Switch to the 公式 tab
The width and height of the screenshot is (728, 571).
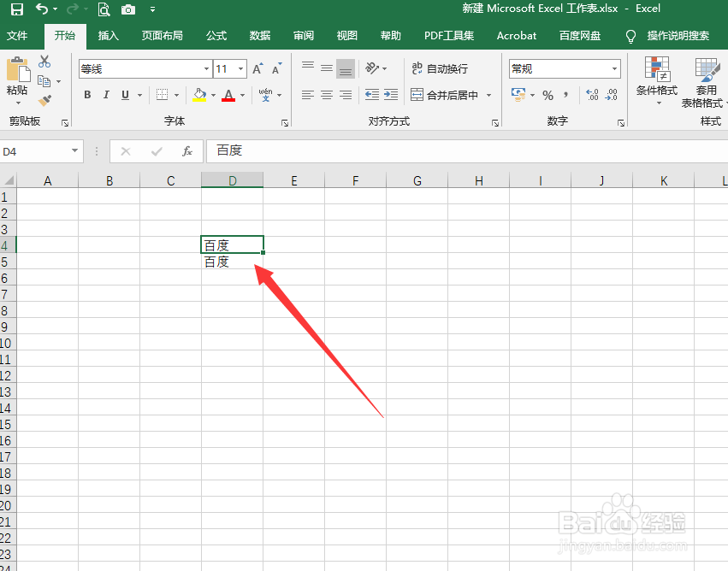coord(216,36)
